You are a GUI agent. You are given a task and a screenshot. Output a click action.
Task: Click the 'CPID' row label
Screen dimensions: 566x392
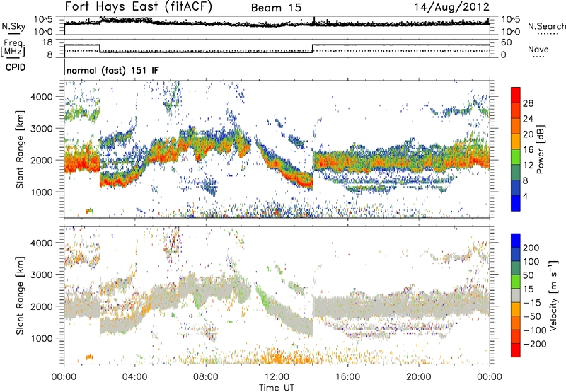point(16,67)
